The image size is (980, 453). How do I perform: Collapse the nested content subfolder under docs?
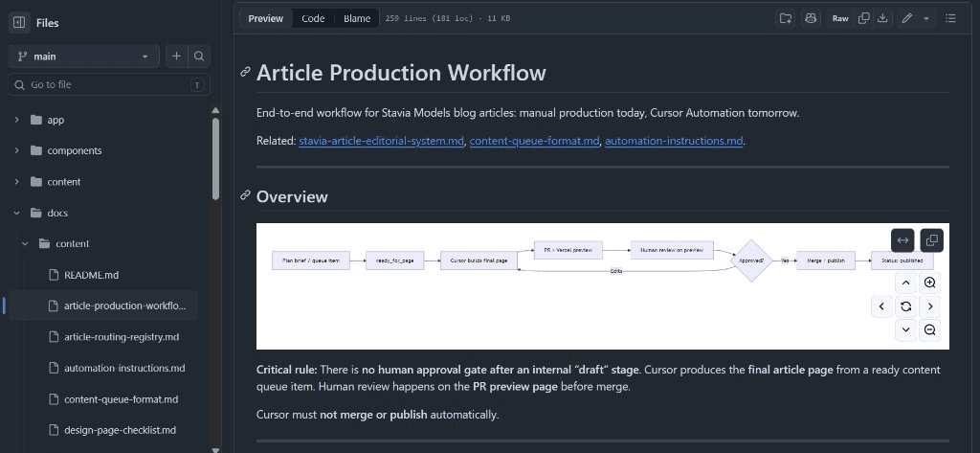click(25, 244)
